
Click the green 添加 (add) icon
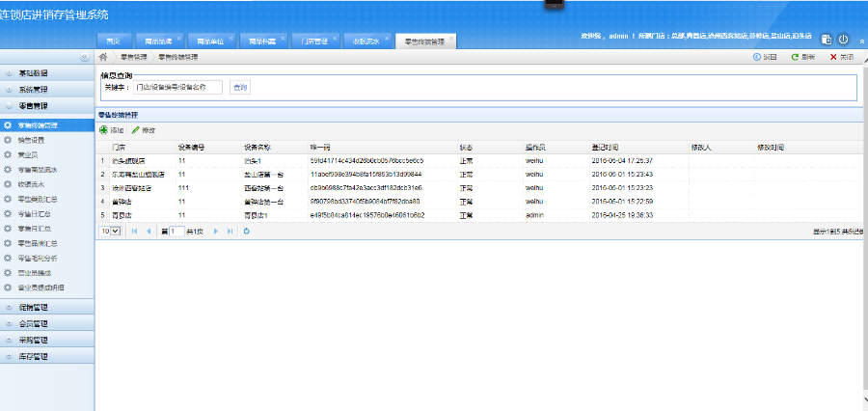[x=103, y=129]
